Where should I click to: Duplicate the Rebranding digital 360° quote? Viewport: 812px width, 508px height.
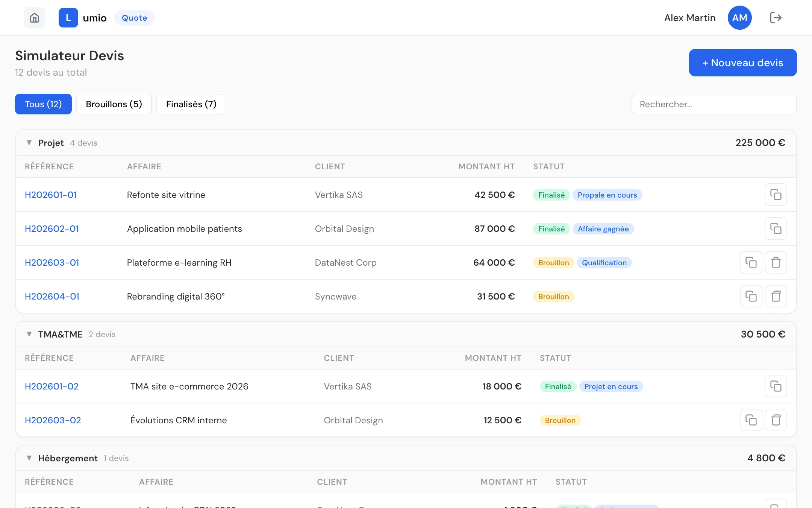[751, 296]
